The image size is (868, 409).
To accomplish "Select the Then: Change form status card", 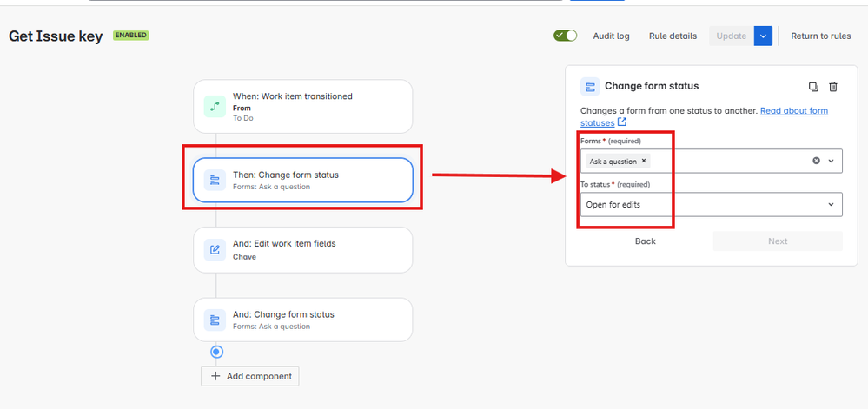I will (x=303, y=180).
